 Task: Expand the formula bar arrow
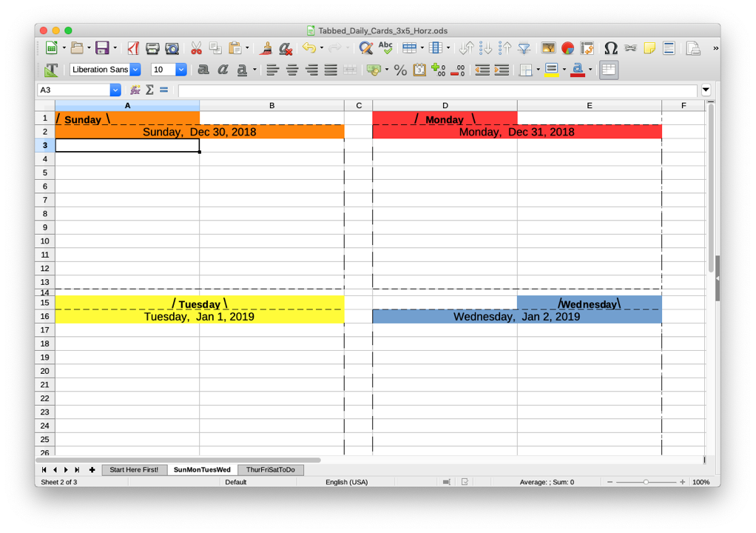coord(706,90)
